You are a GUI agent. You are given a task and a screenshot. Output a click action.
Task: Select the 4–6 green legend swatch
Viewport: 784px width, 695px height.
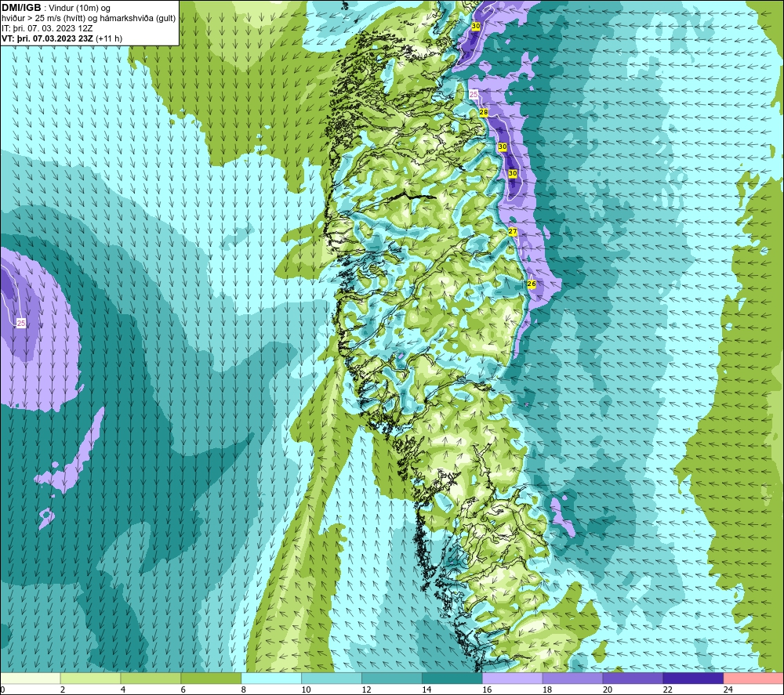pyautogui.click(x=151, y=678)
